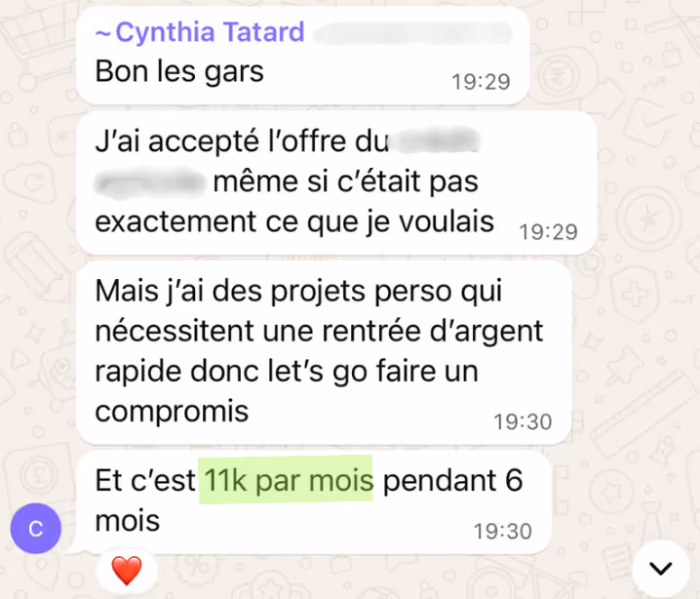Click the blurred text beside sender name
700x599 pixels.
(412, 33)
